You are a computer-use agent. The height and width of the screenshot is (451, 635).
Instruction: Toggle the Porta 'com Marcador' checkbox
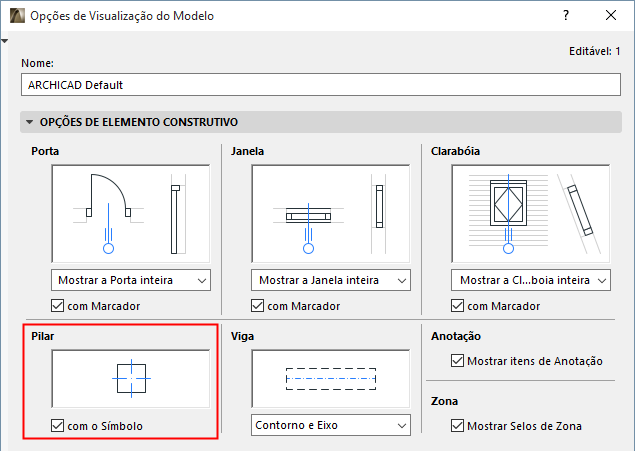pyautogui.click(x=57, y=306)
